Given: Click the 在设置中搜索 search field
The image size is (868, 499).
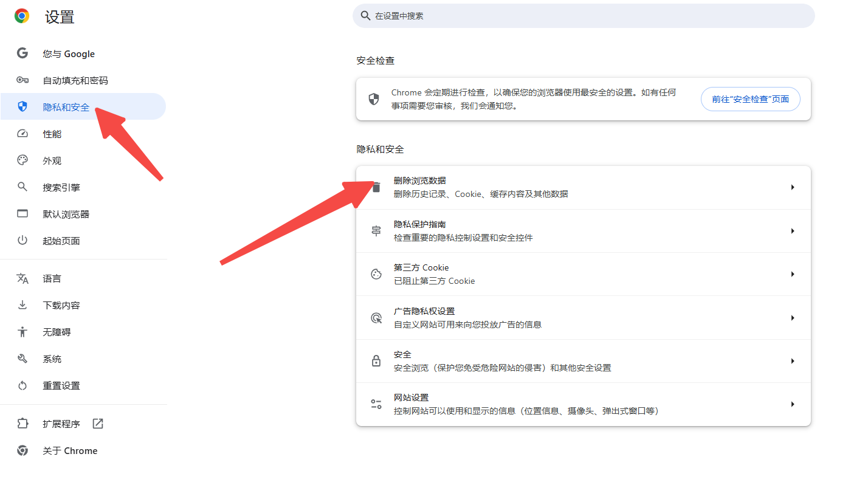Looking at the screenshot, I should pyautogui.click(x=584, y=16).
